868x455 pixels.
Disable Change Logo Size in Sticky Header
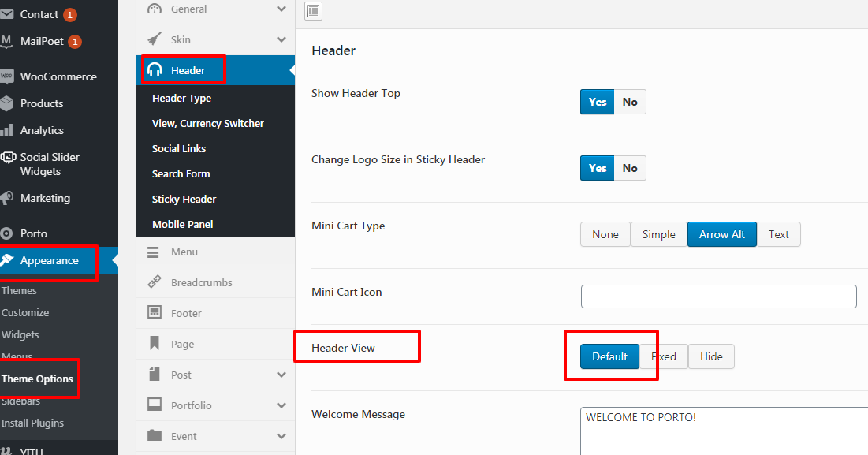[630, 168]
